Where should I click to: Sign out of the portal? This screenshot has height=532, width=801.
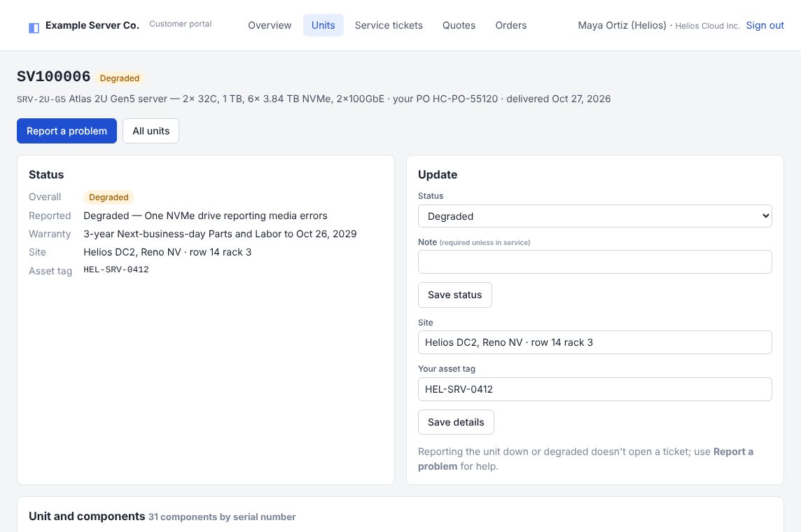click(x=765, y=25)
